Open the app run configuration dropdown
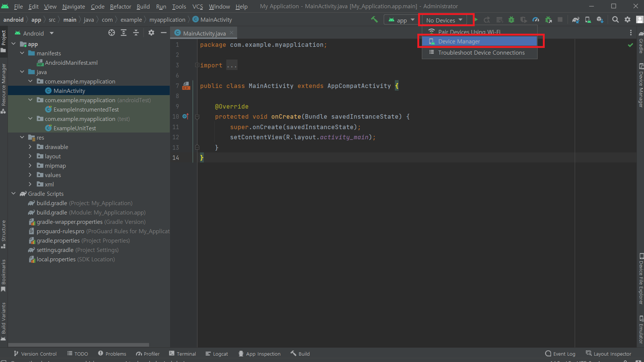Screen dimensions: 644x362 pos(401,20)
